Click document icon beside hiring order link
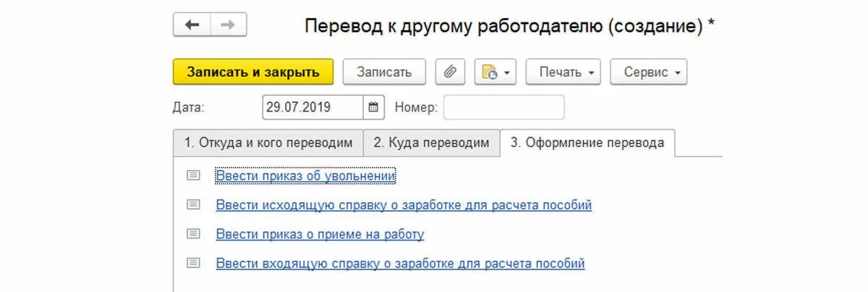 click(x=193, y=234)
